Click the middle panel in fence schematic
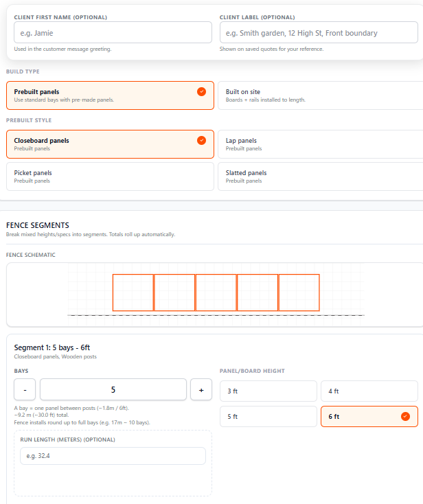Image resolution: width=423 pixels, height=504 pixels. 216,293
